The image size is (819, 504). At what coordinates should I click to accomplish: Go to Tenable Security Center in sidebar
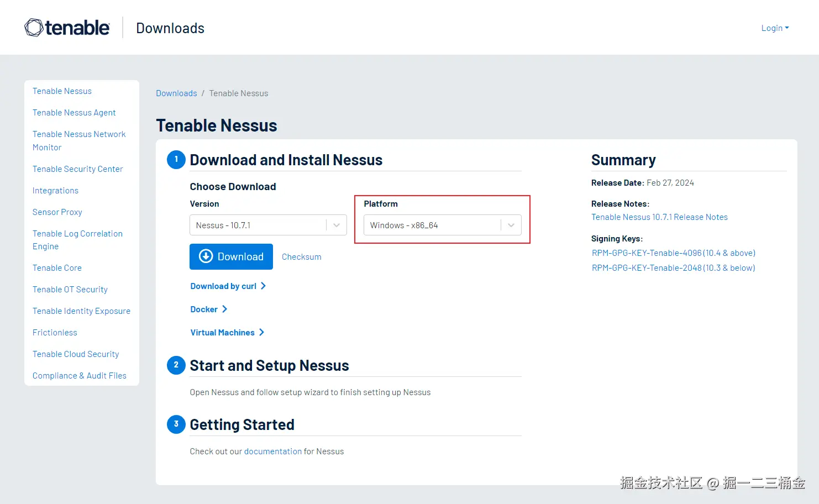(x=77, y=169)
